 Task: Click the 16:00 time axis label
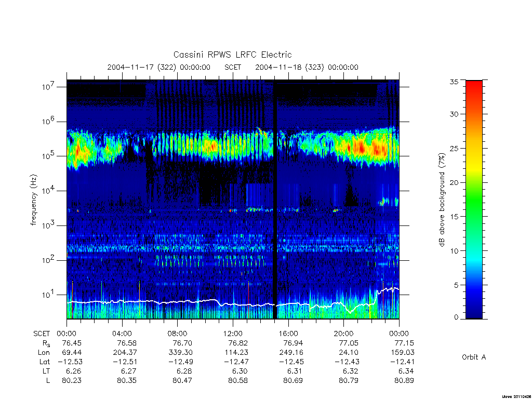pos(288,334)
